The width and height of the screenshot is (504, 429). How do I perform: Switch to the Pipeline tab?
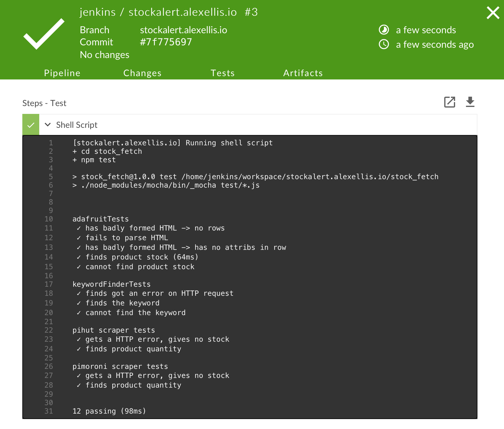coord(62,73)
